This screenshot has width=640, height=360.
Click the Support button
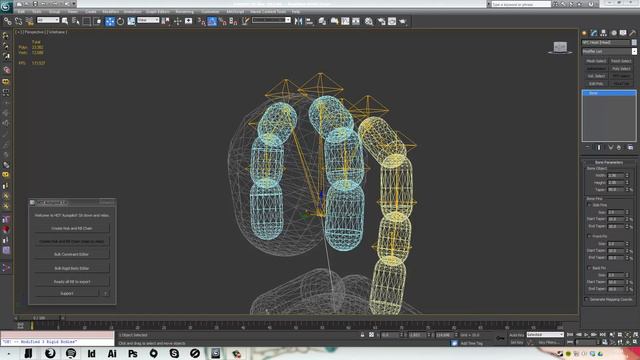(x=67, y=293)
